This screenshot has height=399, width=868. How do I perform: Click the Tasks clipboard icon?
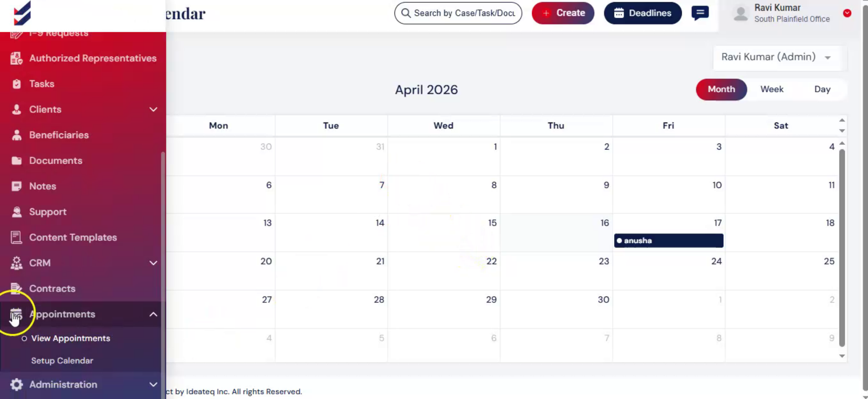(x=16, y=84)
